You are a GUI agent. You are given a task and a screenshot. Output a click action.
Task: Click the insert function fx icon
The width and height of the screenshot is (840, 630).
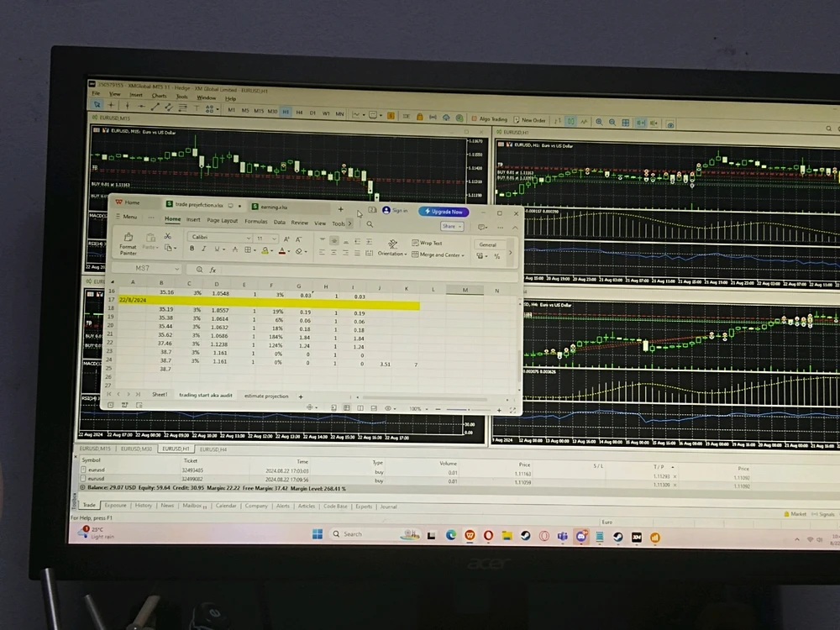(x=213, y=270)
